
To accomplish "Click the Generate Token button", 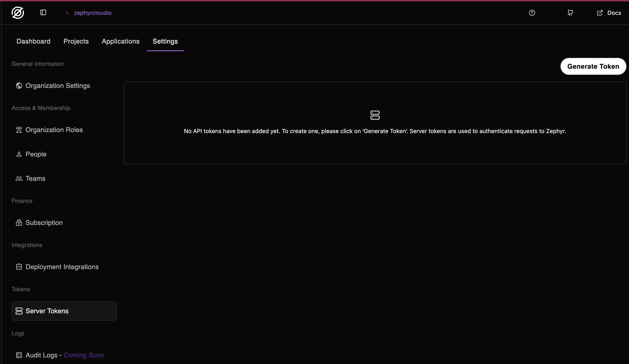I will [x=593, y=66].
